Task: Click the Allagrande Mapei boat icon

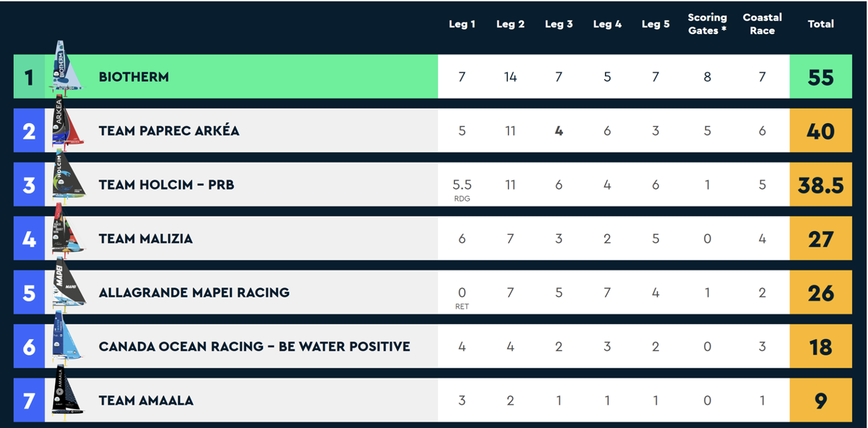Action: (68, 286)
